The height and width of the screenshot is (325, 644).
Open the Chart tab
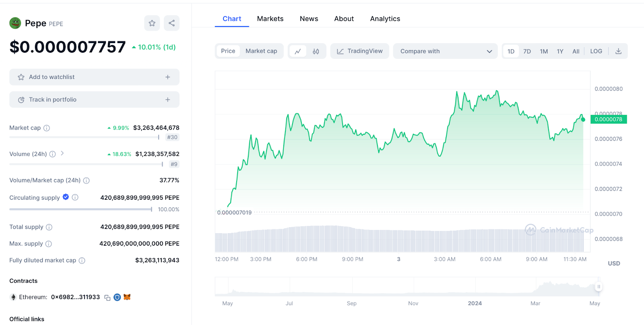pyautogui.click(x=232, y=19)
